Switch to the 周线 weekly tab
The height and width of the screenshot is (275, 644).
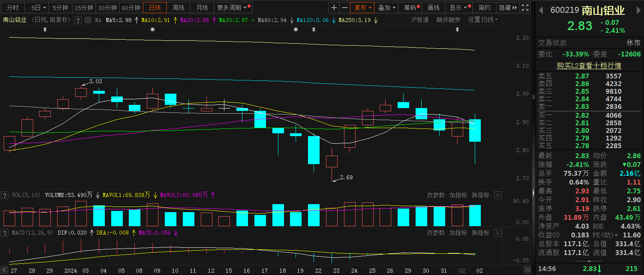[x=178, y=8]
